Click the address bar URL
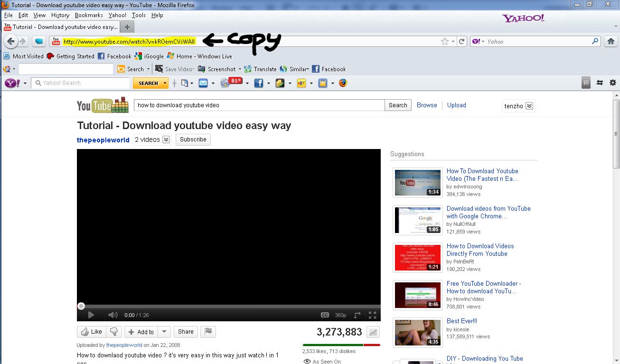 tap(129, 42)
